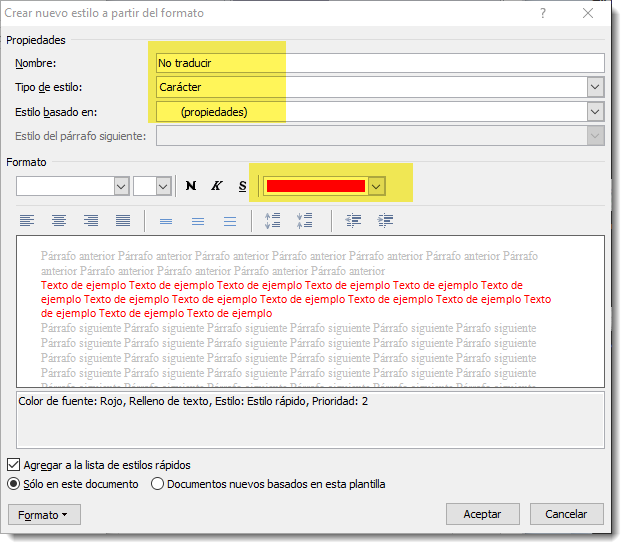The height and width of the screenshot is (549, 627).
Task: Set single line spacing icon
Action: click(166, 221)
